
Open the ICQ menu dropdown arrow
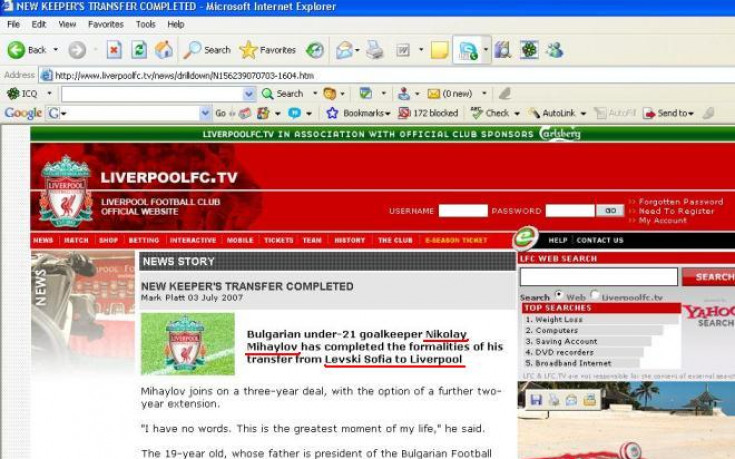coord(49,93)
